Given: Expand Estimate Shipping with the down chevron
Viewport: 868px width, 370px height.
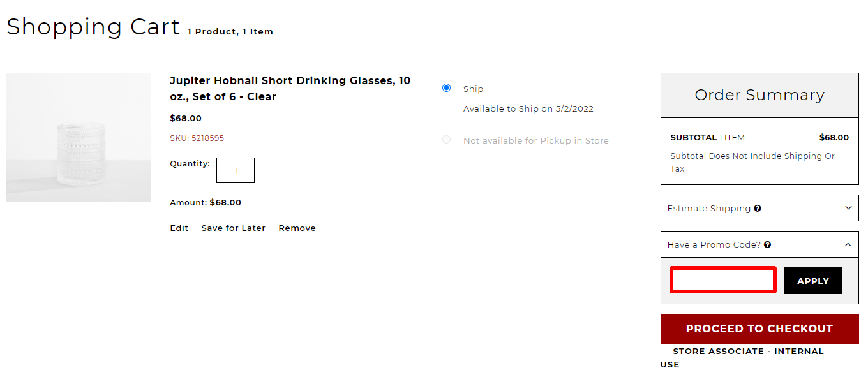Looking at the screenshot, I should pyautogui.click(x=848, y=208).
